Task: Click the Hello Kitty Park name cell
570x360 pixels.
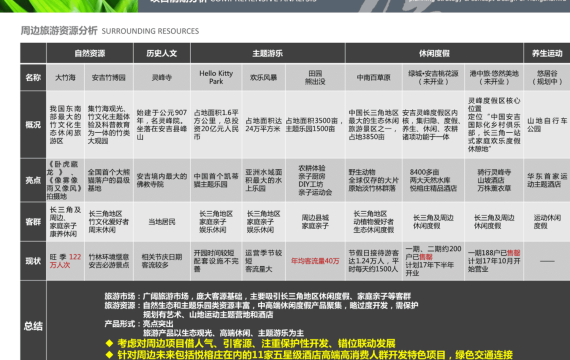Action: click(x=216, y=77)
